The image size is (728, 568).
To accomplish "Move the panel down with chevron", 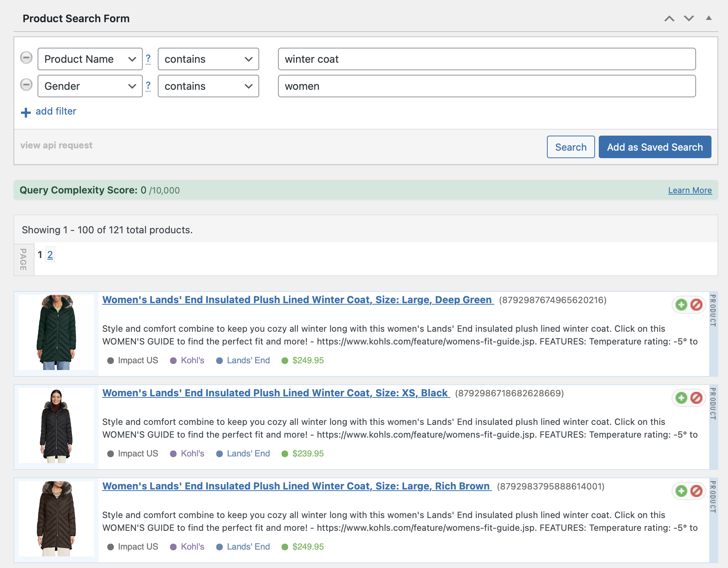I will point(689,18).
